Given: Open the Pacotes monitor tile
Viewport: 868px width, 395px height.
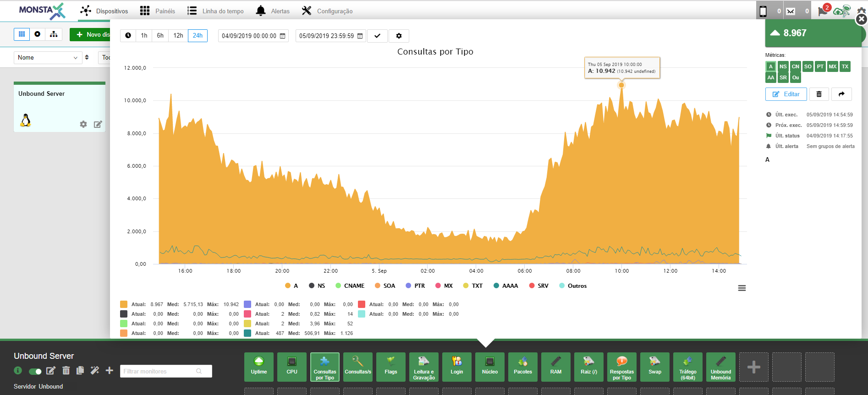Looking at the screenshot, I should tap(523, 367).
